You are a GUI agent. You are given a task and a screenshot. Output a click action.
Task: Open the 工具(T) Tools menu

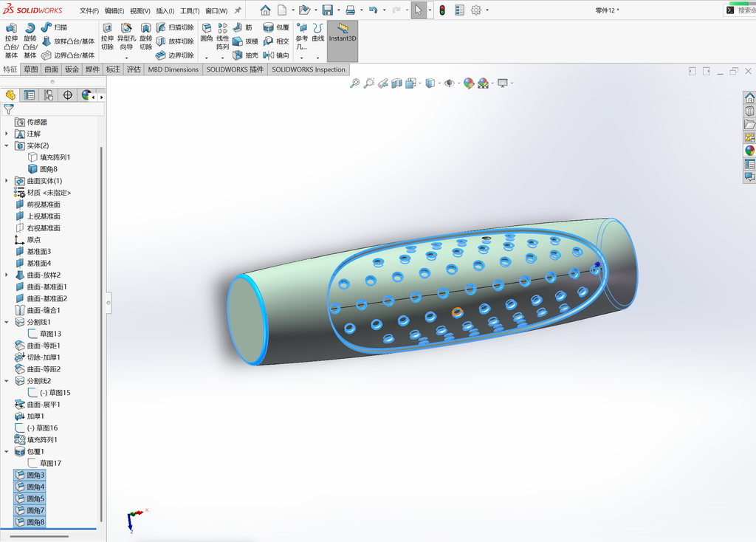click(190, 10)
